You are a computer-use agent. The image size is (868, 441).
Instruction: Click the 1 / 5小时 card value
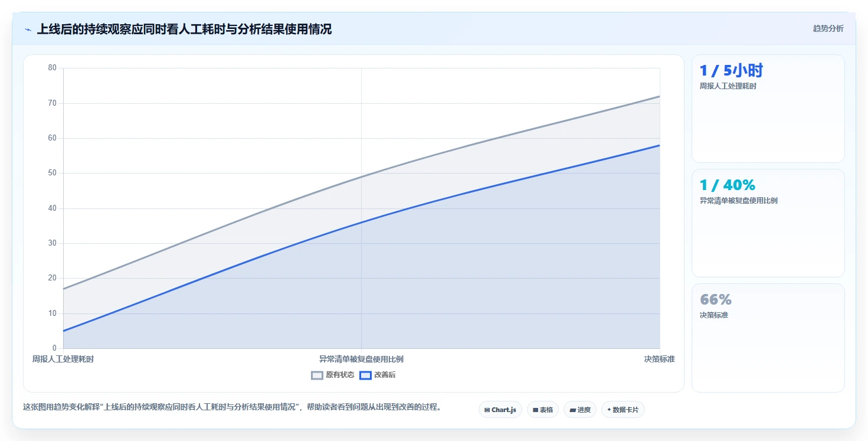point(731,71)
